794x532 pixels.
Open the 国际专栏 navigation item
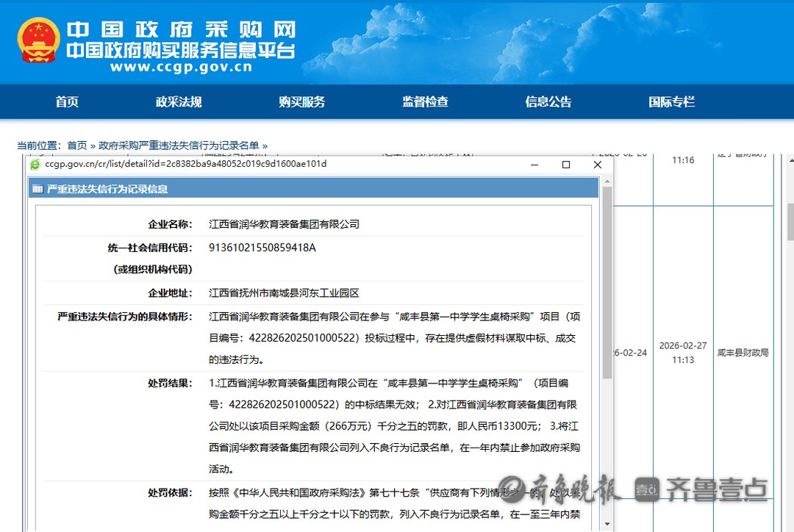coord(671,102)
